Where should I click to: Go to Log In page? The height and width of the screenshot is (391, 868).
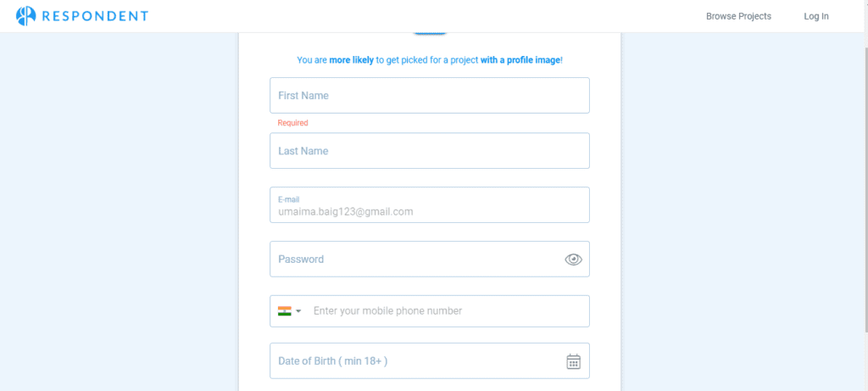click(816, 17)
